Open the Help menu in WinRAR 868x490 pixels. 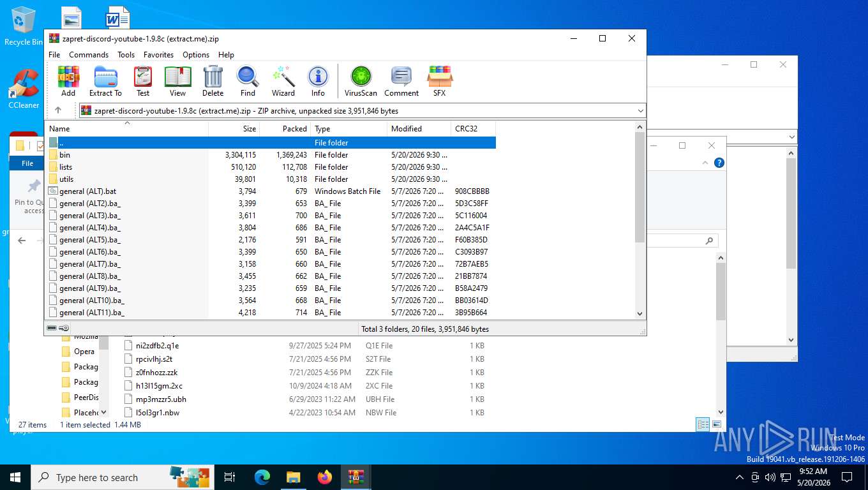226,55
